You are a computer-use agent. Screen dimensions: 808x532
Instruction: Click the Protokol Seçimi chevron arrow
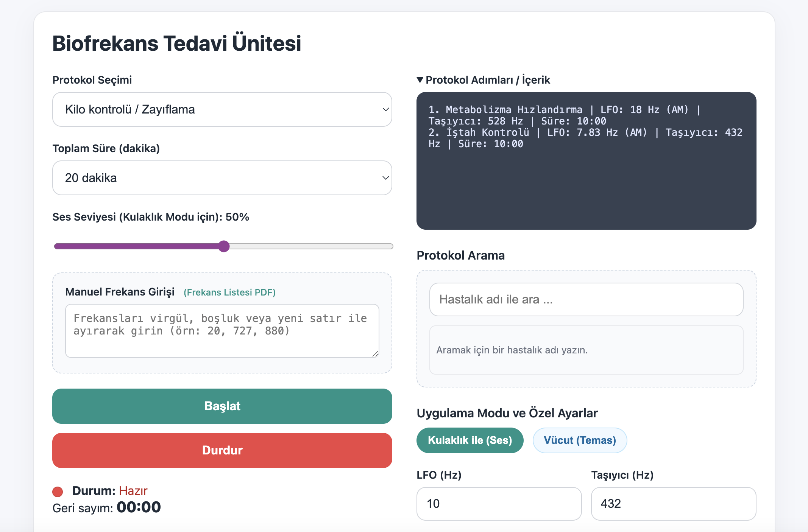[385, 109]
